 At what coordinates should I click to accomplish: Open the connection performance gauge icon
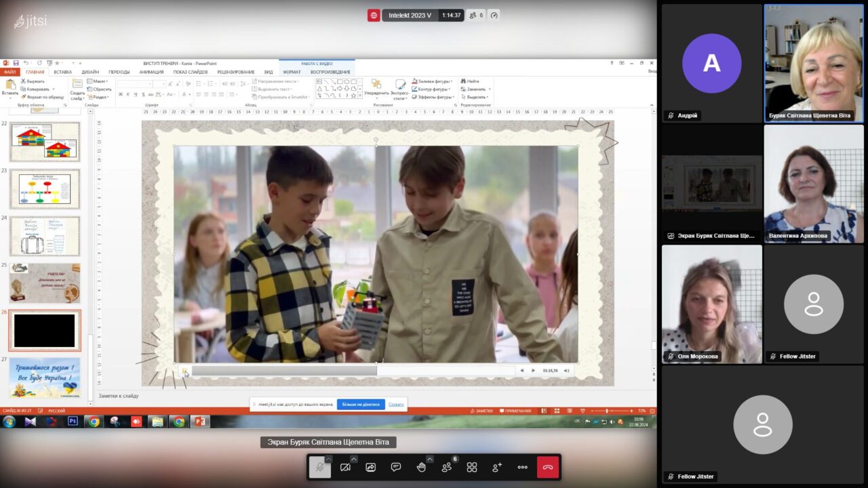click(x=494, y=16)
